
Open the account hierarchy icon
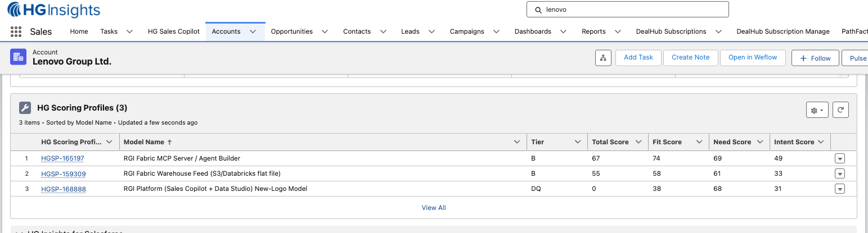[x=603, y=58]
